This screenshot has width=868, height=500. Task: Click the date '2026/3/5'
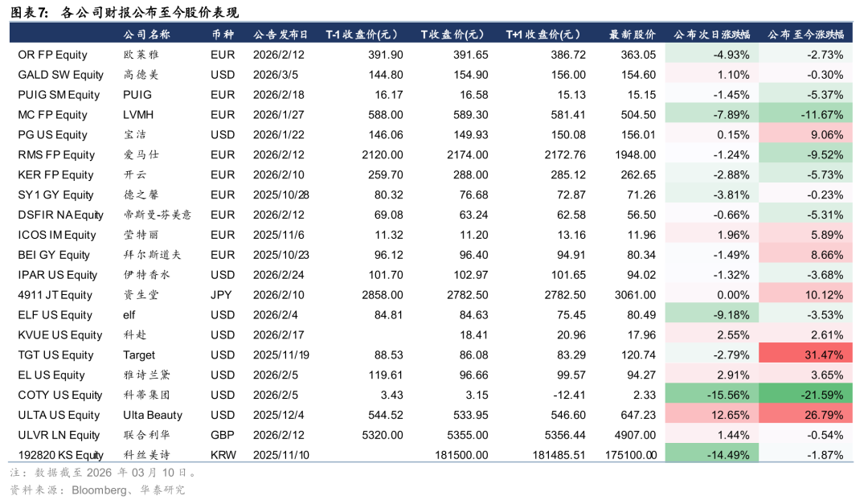(x=276, y=75)
